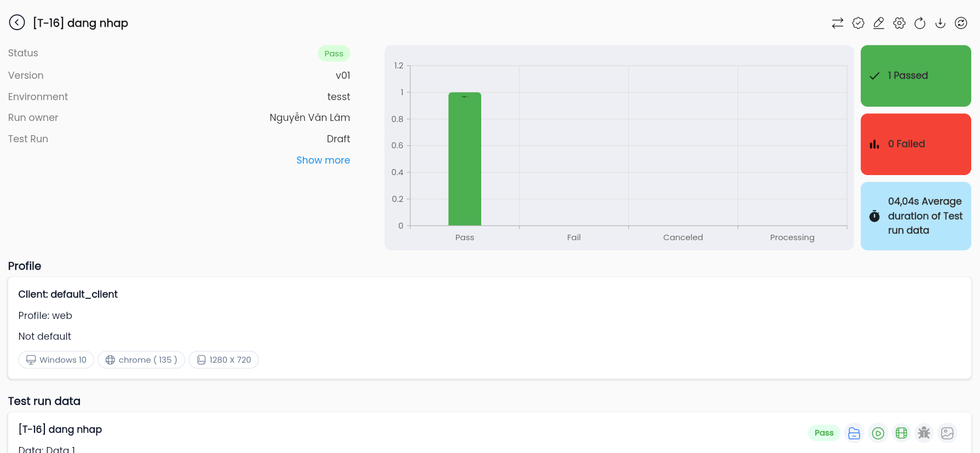Open the blue folder icon in test row
Viewport: 980px width, 453px height.
[854, 433]
